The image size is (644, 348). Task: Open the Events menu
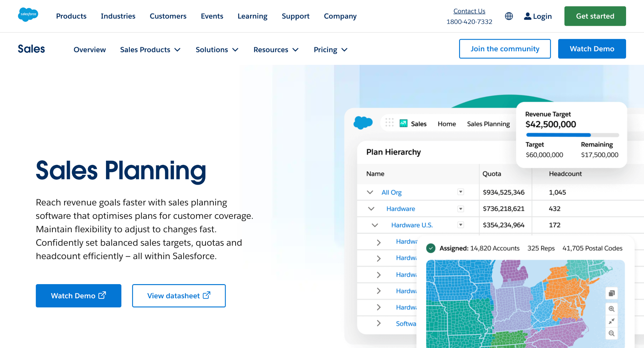pos(212,16)
